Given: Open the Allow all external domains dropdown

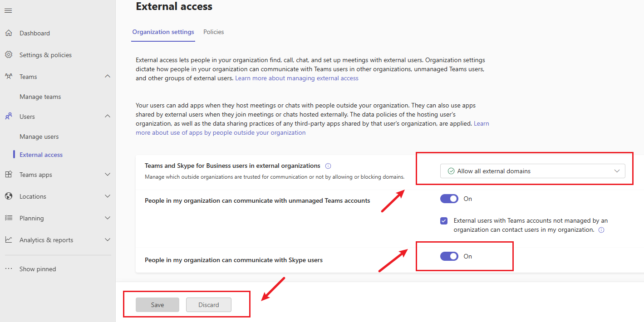Looking at the screenshot, I should (x=532, y=171).
